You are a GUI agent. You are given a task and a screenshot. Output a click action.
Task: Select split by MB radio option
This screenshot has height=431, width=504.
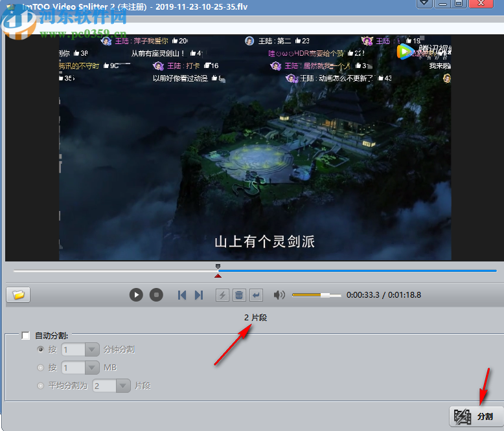point(41,368)
